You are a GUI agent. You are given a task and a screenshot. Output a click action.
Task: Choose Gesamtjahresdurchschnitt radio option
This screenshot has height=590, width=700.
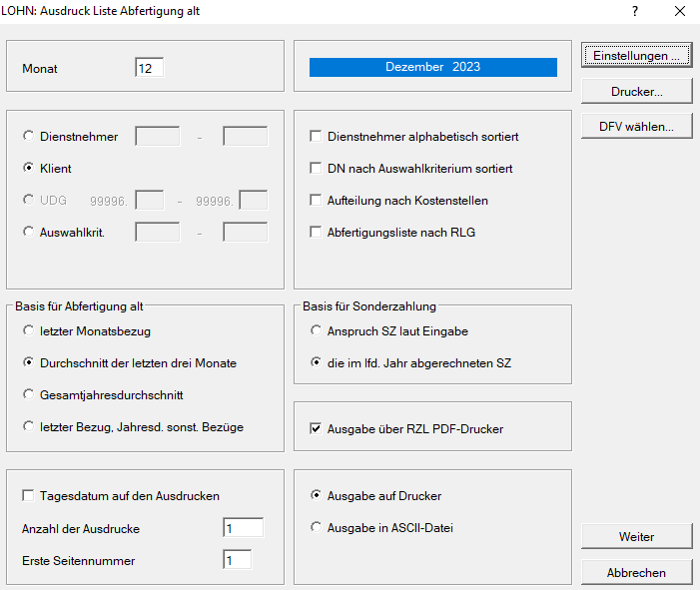(x=28, y=394)
